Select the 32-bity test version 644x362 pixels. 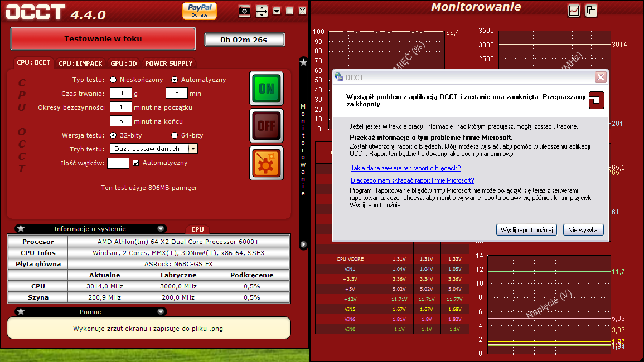(113, 135)
